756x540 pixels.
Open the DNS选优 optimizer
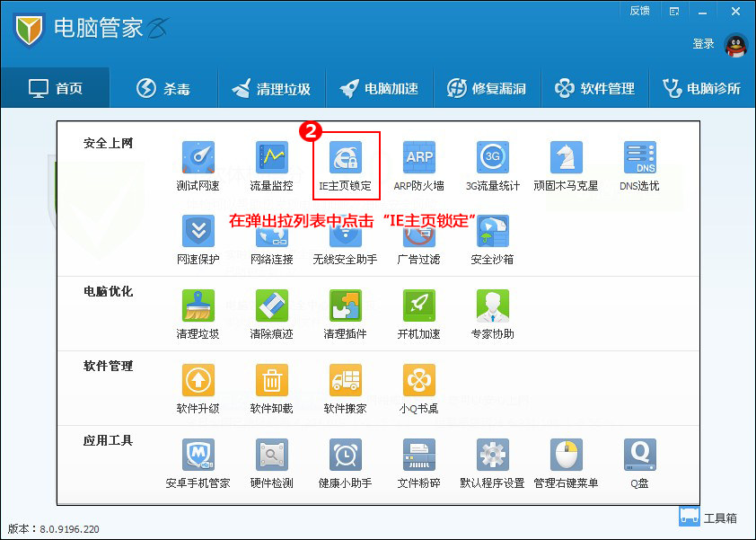point(640,166)
